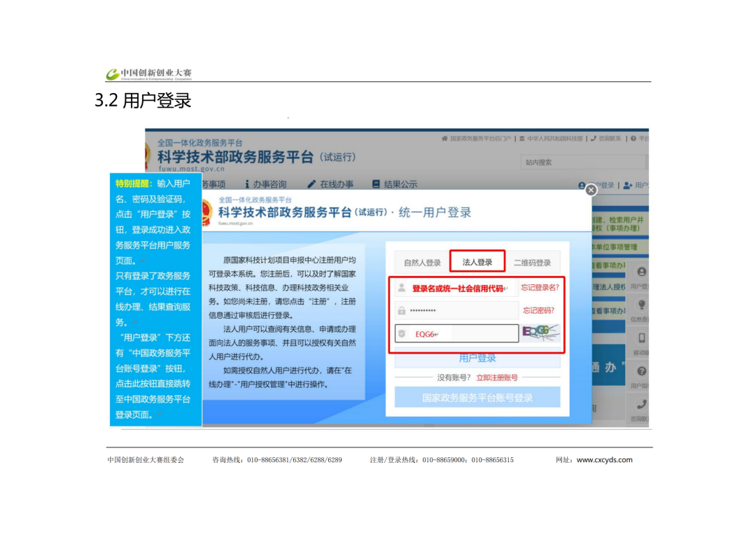Screen dimensions: 756x535
Task: Refresh the EQG6 captcha image
Action: pyautogui.click(x=541, y=333)
